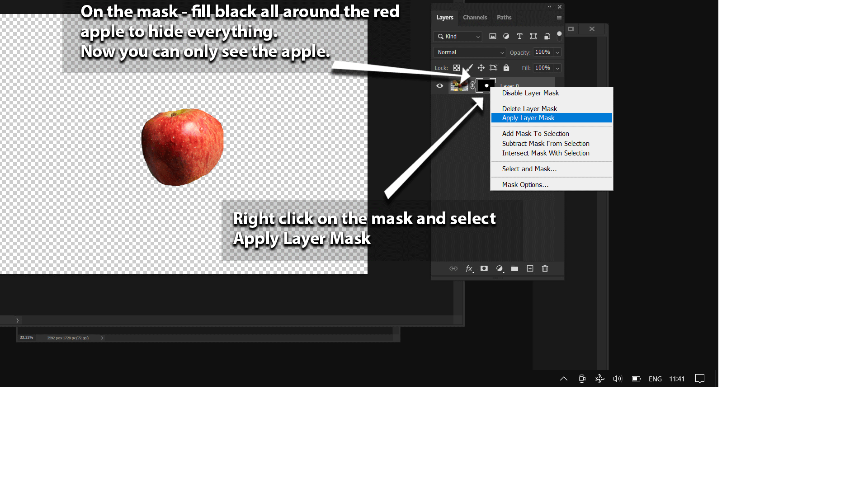Select Delete Layer Mask option

(529, 108)
